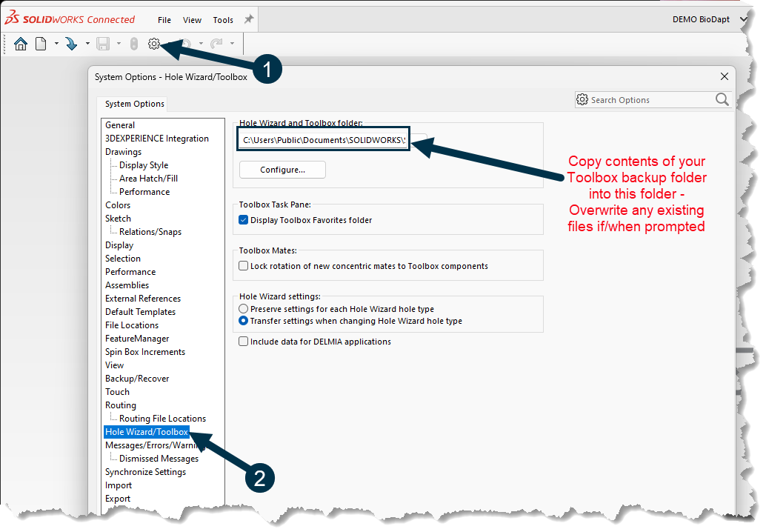Select the System Options tab
The height and width of the screenshot is (532, 766).
(x=134, y=104)
